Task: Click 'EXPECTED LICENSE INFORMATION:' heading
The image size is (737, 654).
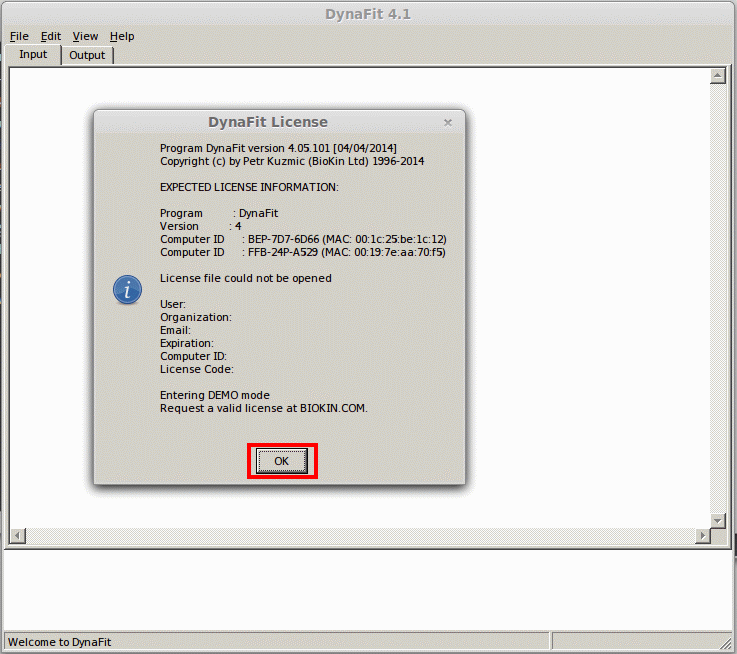Action: (249, 187)
